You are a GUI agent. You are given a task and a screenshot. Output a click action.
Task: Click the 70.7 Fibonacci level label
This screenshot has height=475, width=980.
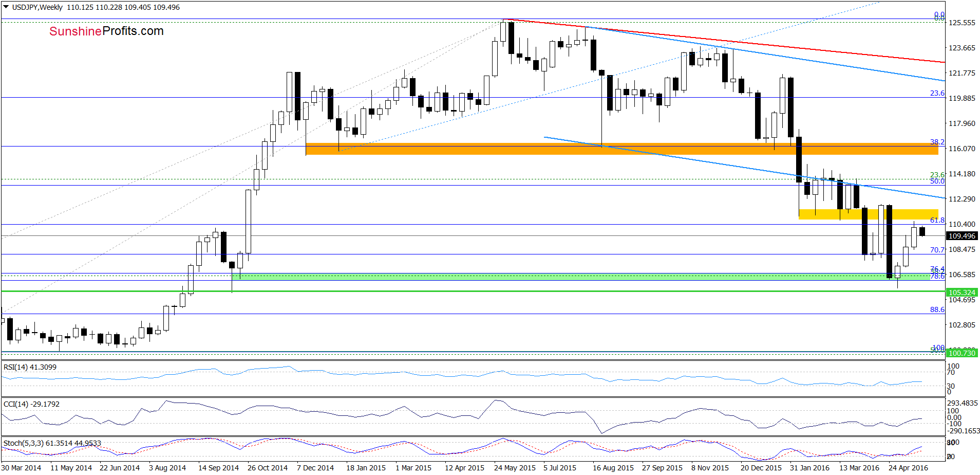[937, 250]
